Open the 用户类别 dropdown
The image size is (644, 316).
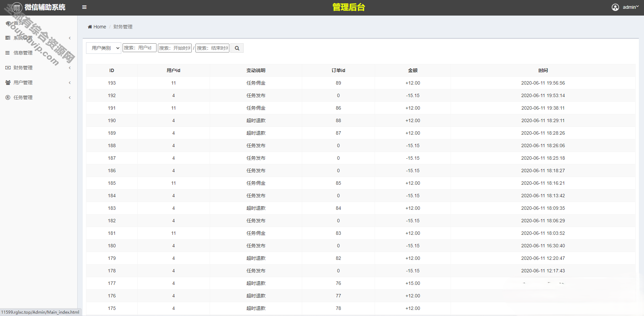[104, 48]
